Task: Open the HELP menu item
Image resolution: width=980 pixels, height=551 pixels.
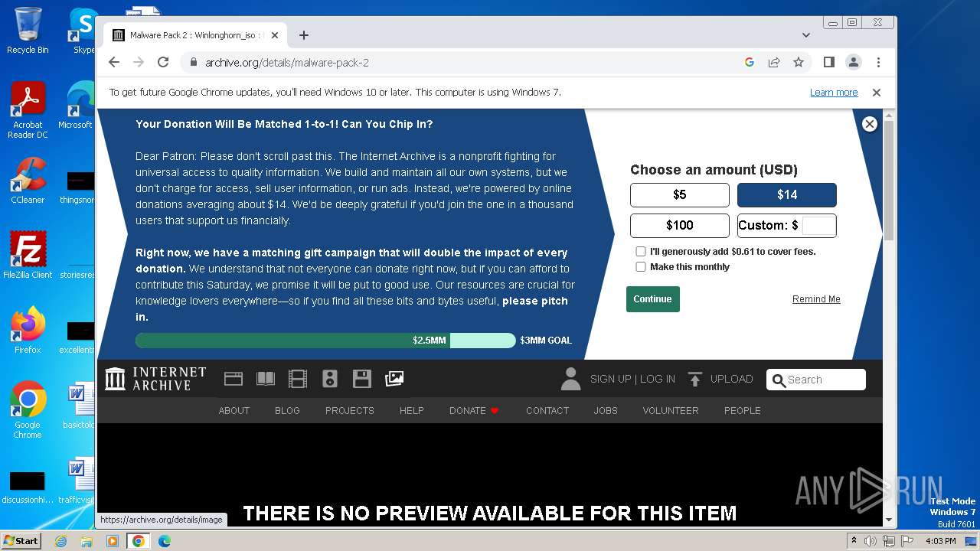Action: pos(412,411)
